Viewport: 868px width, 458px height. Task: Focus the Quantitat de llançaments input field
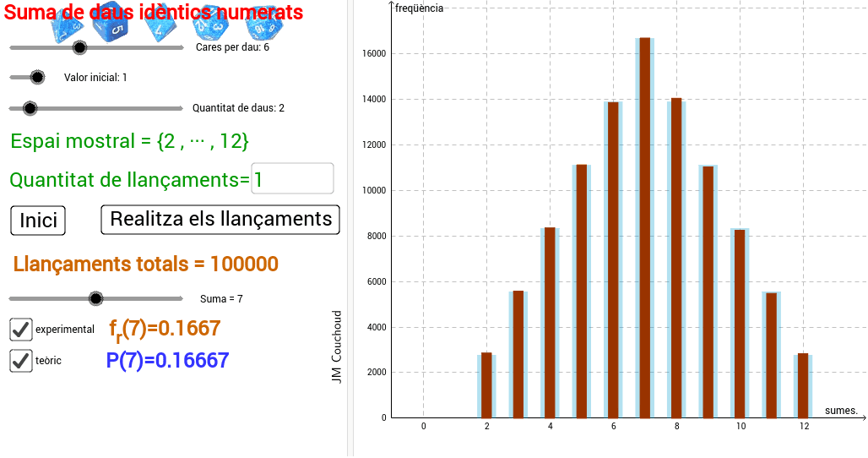[x=292, y=178]
